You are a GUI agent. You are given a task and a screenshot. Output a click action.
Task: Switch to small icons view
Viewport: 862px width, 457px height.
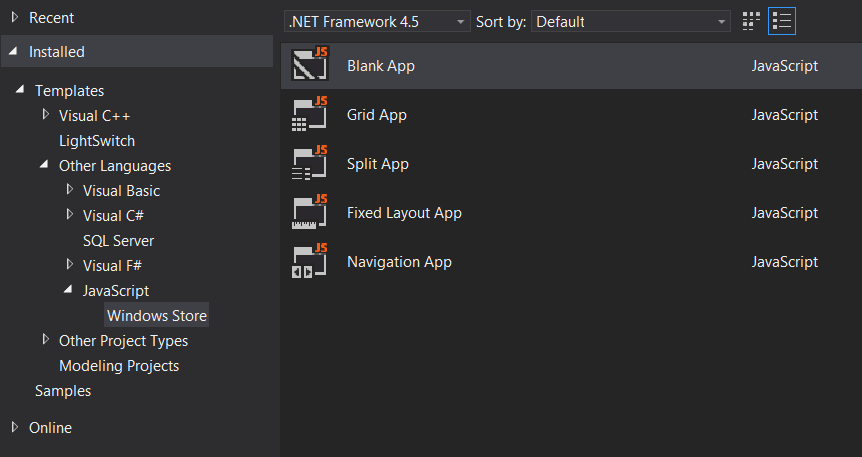click(x=751, y=21)
